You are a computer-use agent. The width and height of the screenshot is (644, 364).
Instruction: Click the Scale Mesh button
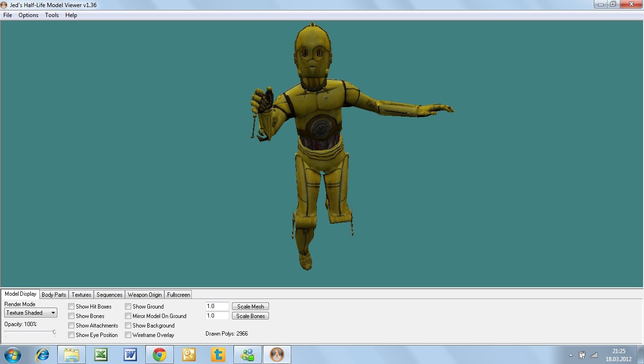tap(250, 307)
